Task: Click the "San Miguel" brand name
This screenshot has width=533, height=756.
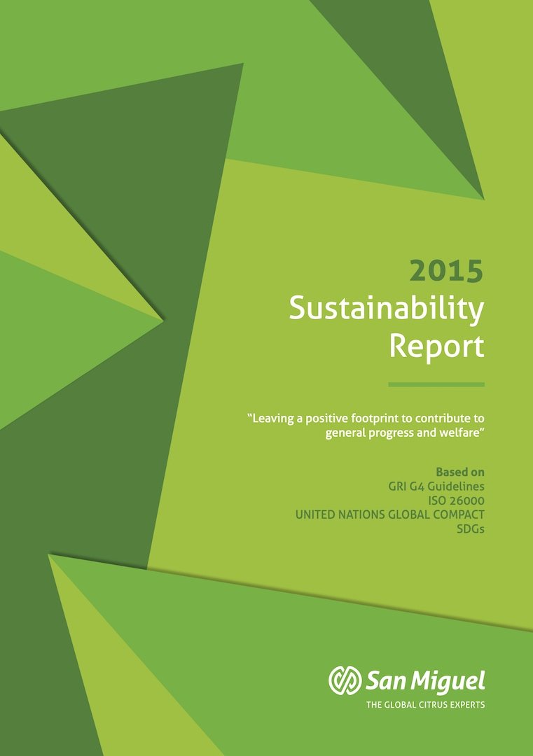Action: tap(425, 682)
